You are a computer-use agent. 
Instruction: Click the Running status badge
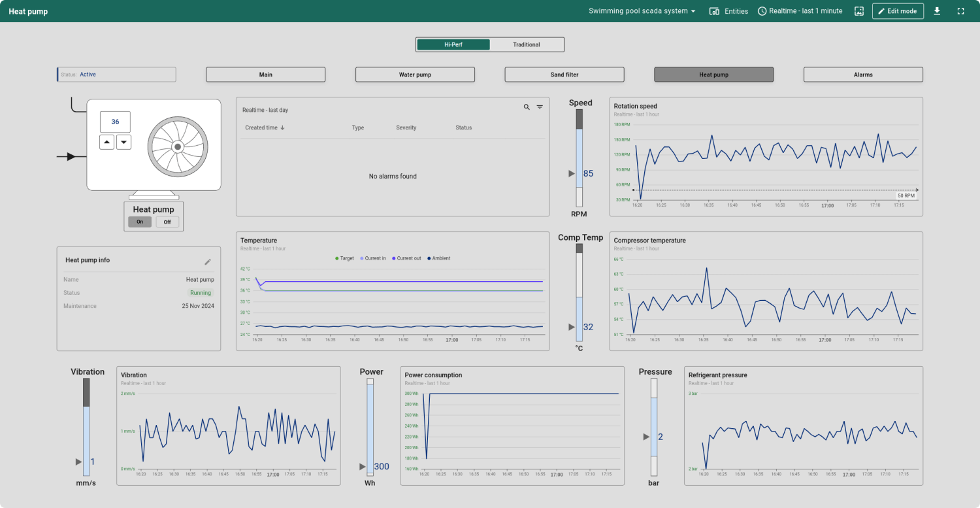(x=201, y=293)
